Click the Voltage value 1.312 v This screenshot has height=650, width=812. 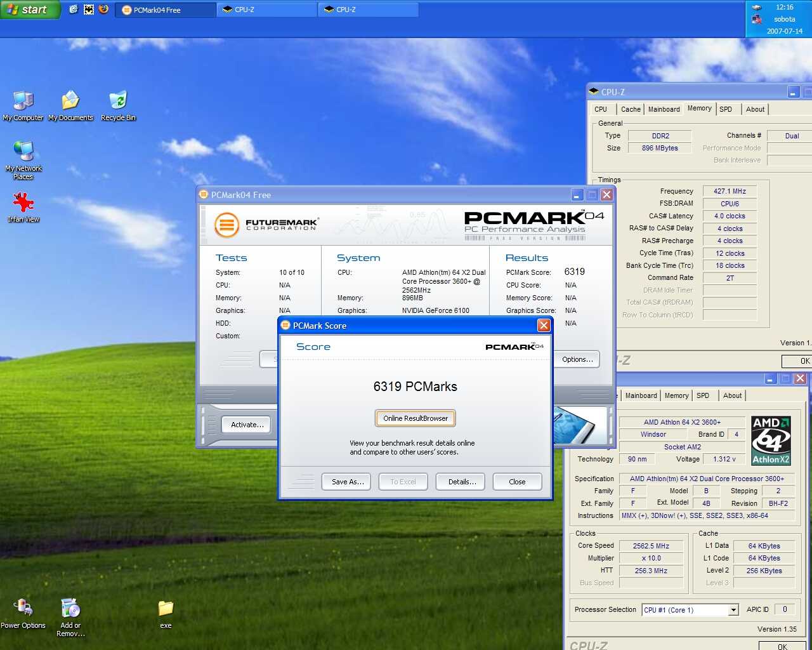724,459
